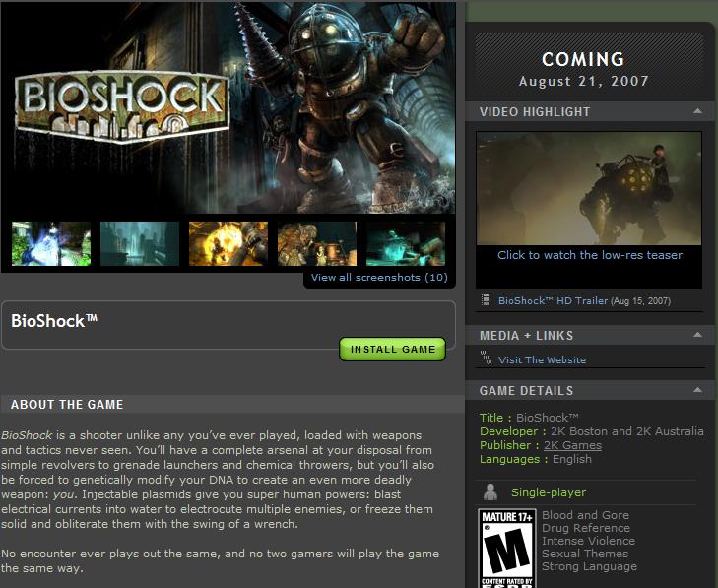
Task: Collapse the Video Highlight section arrow
Action: [697, 111]
